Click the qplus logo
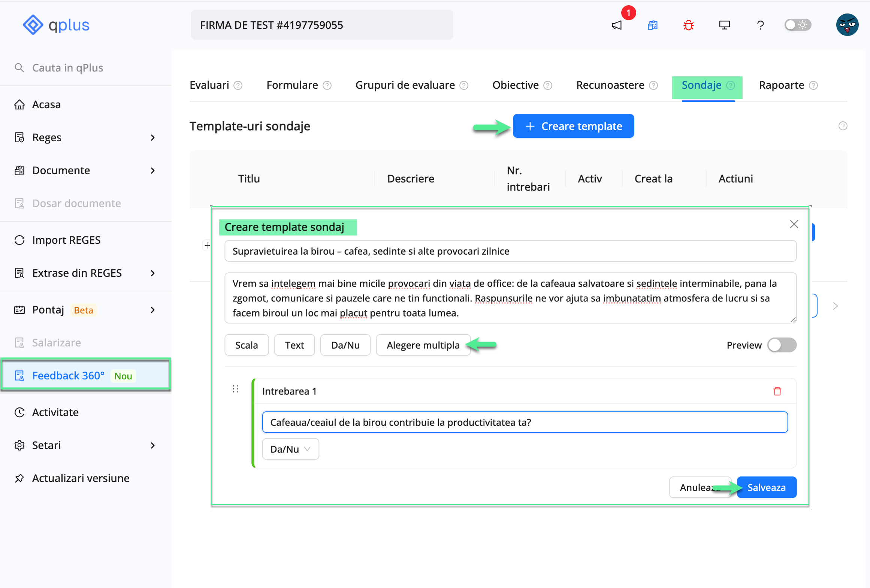Image resolution: width=870 pixels, height=588 pixels. click(x=56, y=25)
